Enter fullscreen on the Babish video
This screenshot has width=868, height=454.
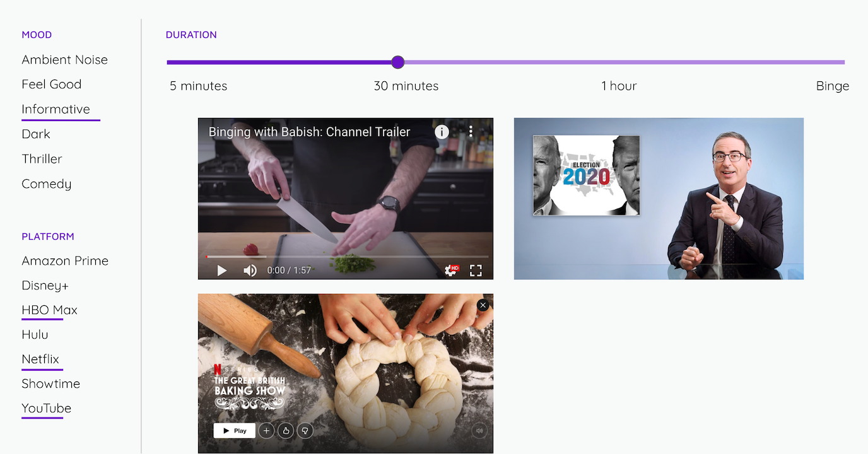click(x=476, y=271)
